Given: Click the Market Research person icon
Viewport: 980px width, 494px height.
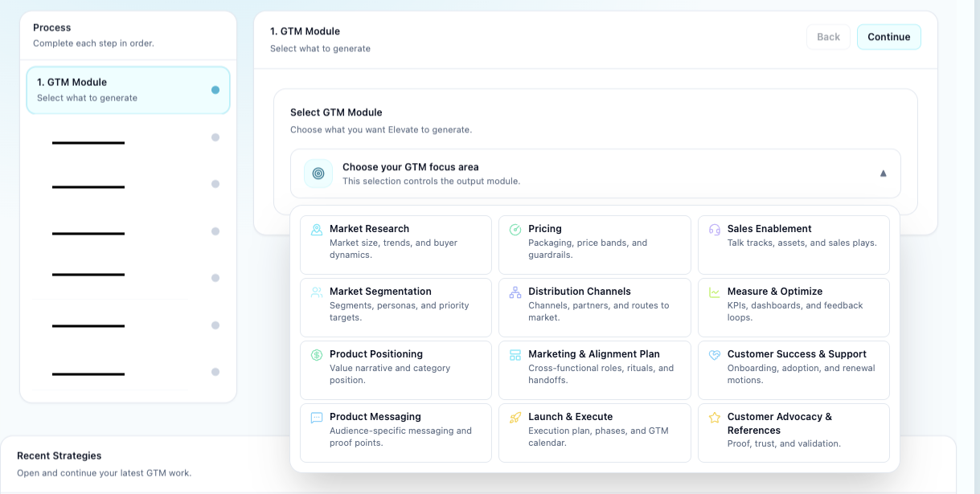Looking at the screenshot, I should (316, 229).
